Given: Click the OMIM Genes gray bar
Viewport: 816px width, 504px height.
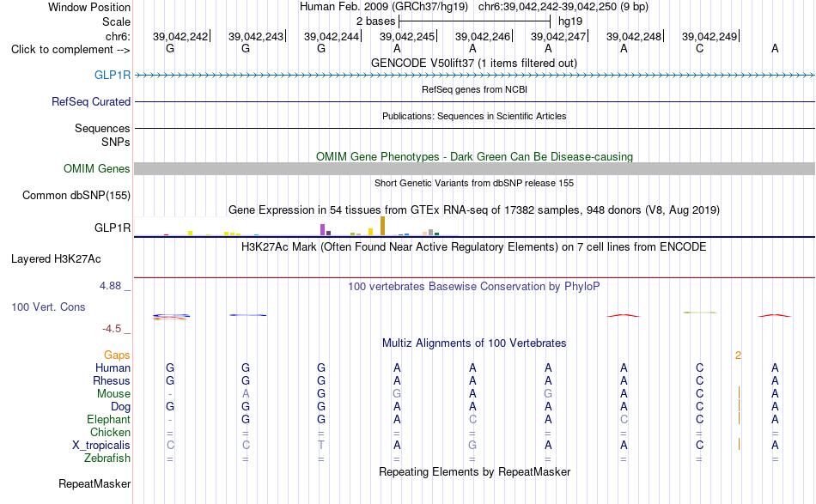Looking at the screenshot, I should click(475, 168).
